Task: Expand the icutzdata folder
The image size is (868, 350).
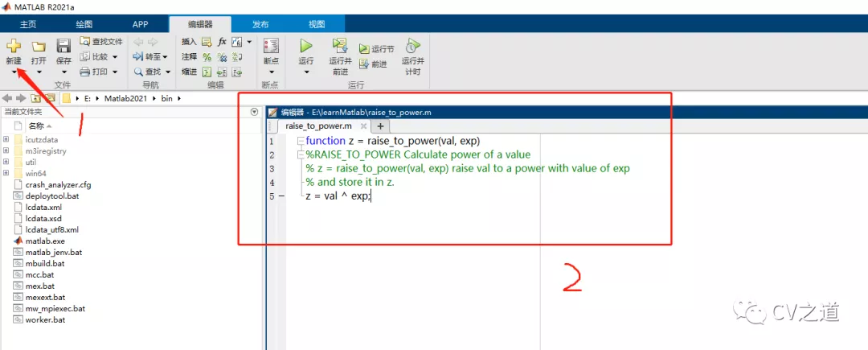Action: pyautogui.click(x=6, y=139)
